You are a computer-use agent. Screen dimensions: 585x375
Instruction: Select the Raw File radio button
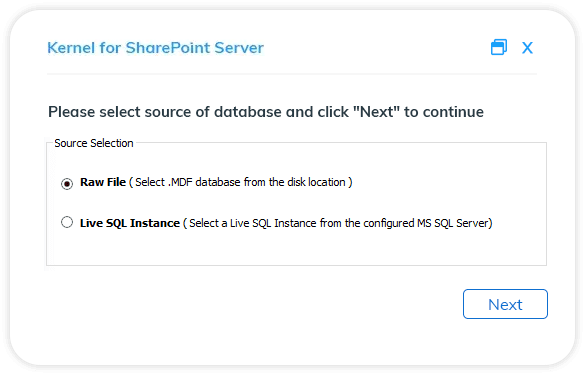point(67,183)
